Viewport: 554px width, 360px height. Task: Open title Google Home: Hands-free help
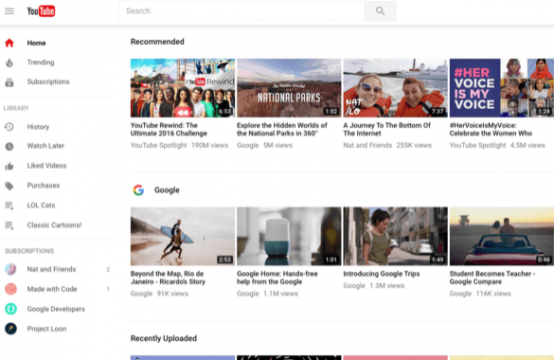(277, 278)
